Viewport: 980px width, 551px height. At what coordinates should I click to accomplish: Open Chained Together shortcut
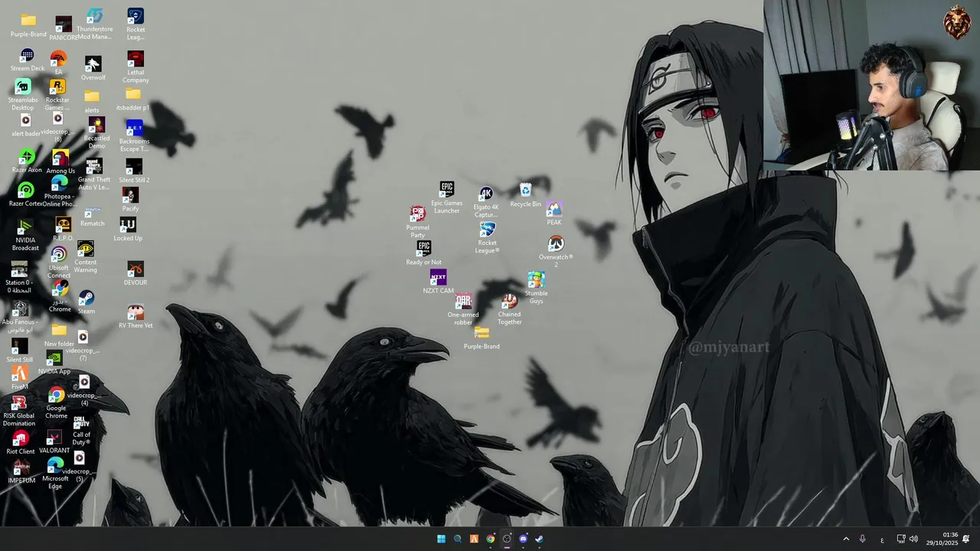[509, 310]
